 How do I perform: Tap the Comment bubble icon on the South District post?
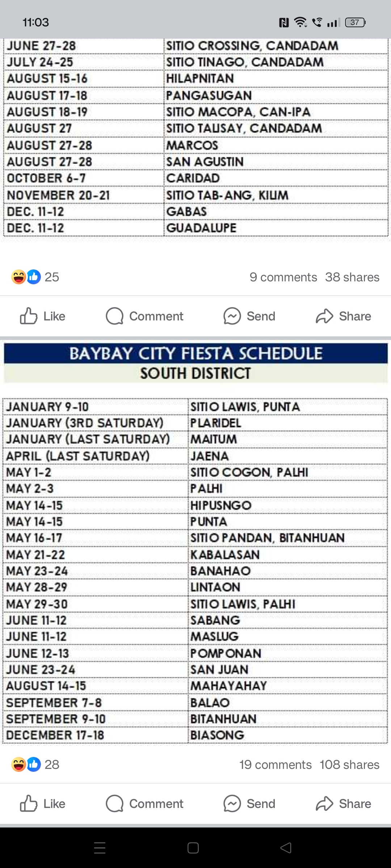[x=114, y=804]
